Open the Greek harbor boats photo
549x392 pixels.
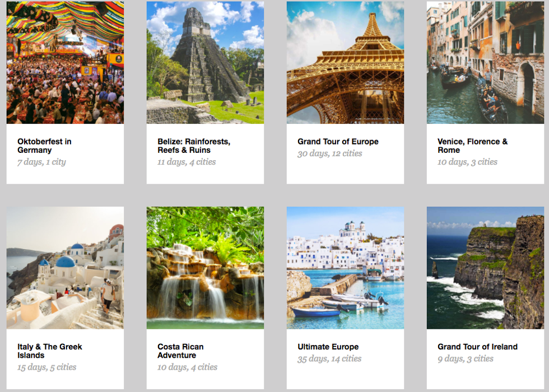345,268
